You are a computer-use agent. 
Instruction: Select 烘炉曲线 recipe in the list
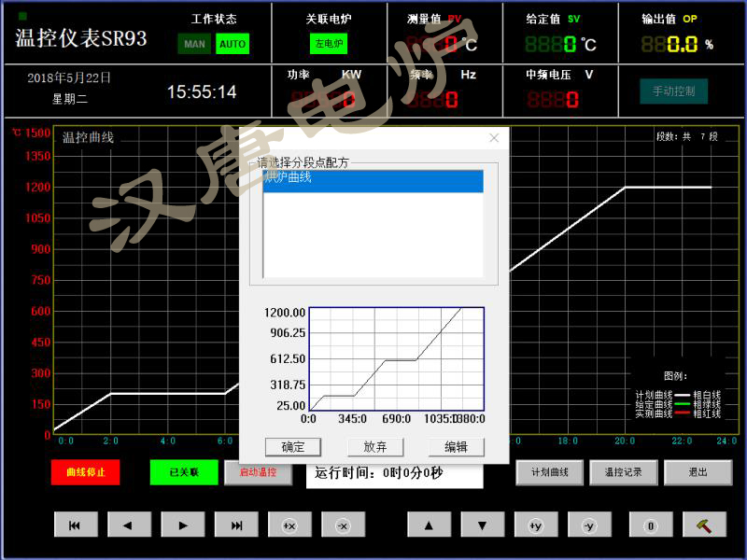[x=373, y=177]
